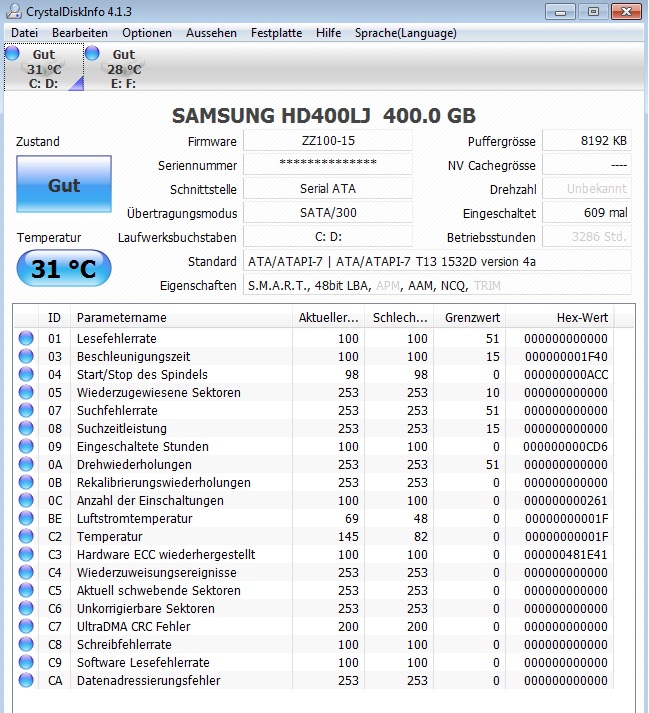Click the status icon for UltraDMA CRC Fehler
Viewport: 649px width, 713px height.
click(x=26, y=626)
